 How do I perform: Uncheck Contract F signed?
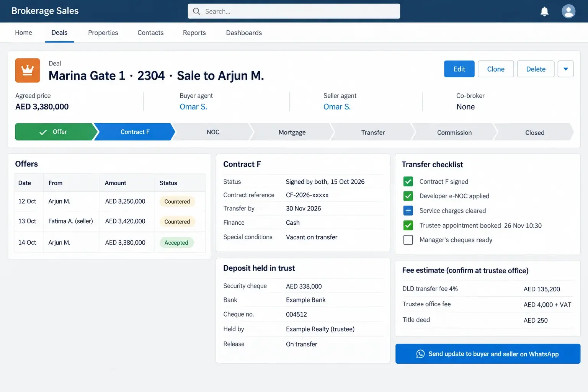tap(408, 181)
